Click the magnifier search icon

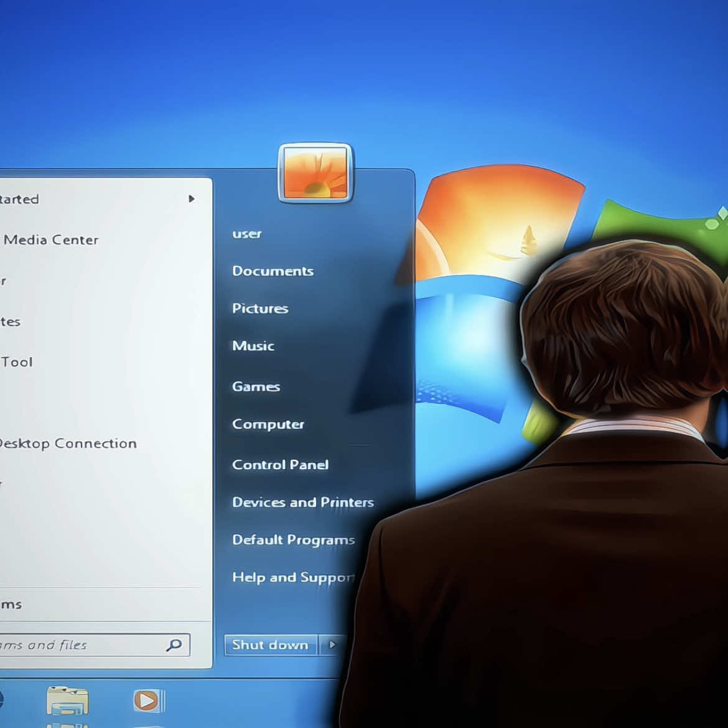174,645
